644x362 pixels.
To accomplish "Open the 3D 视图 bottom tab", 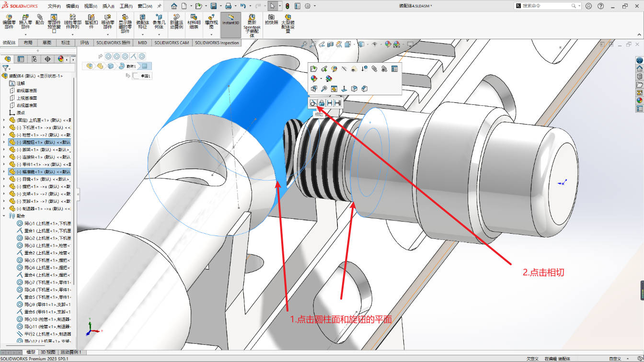I will [x=47, y=352].
